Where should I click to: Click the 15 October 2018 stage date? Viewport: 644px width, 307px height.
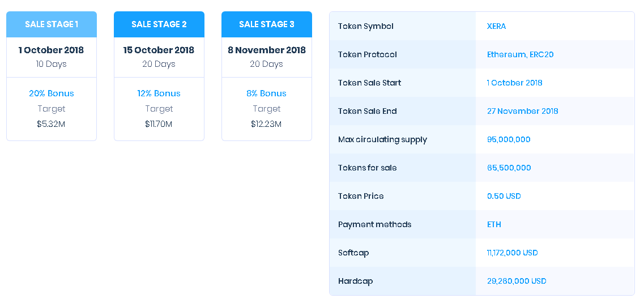[159, 50]
